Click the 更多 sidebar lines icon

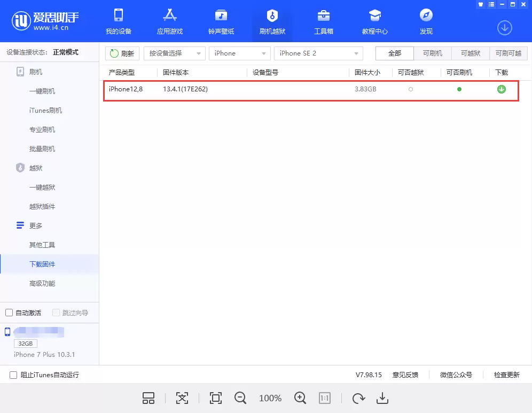(x=20, y=225)
